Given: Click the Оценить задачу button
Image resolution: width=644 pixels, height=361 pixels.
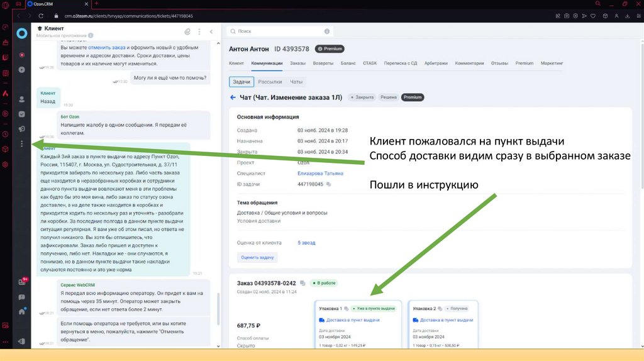Looking at the screenshot, I should pos(257,257).
